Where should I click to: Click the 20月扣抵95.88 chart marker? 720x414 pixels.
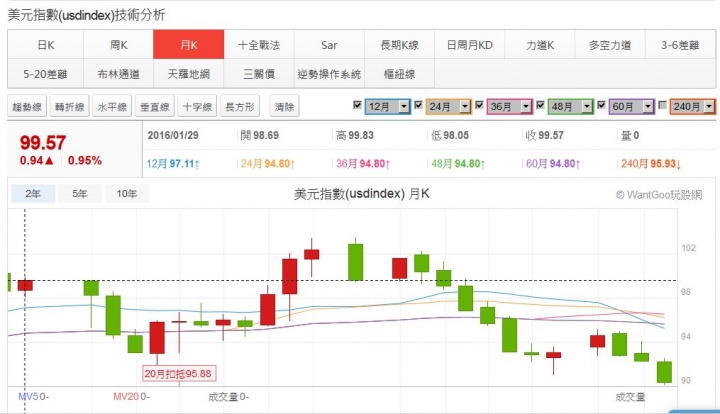[x=178, y=373]
